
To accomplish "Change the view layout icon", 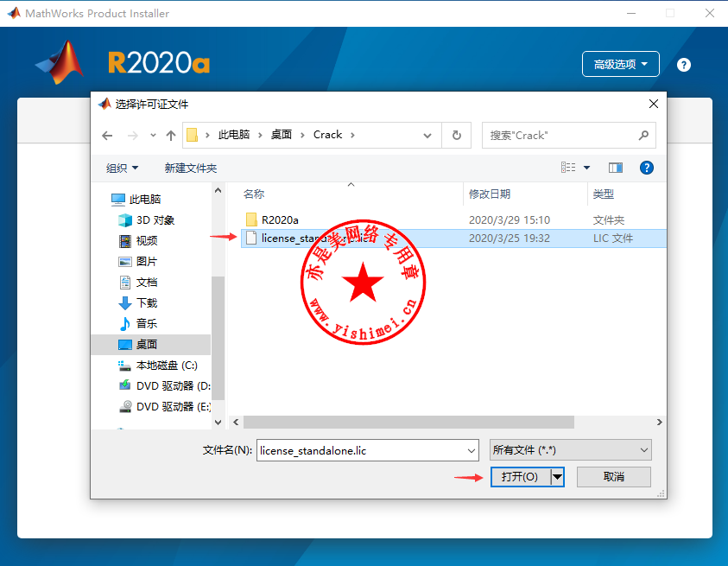I will [568, 168].
